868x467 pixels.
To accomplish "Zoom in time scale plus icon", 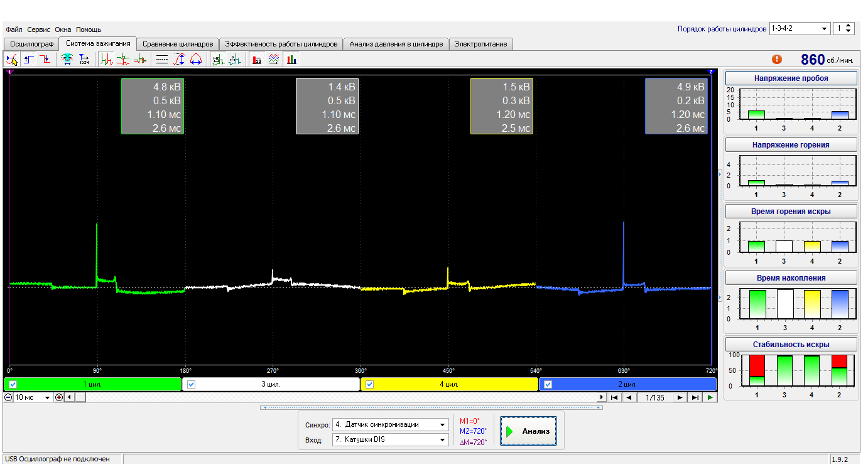I will tap(59, 397).
